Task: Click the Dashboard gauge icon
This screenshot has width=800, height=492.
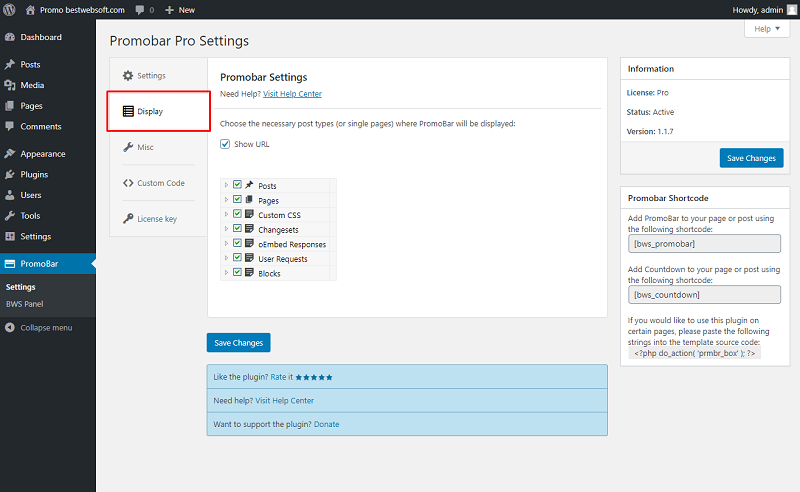Action: coord(10,37)
